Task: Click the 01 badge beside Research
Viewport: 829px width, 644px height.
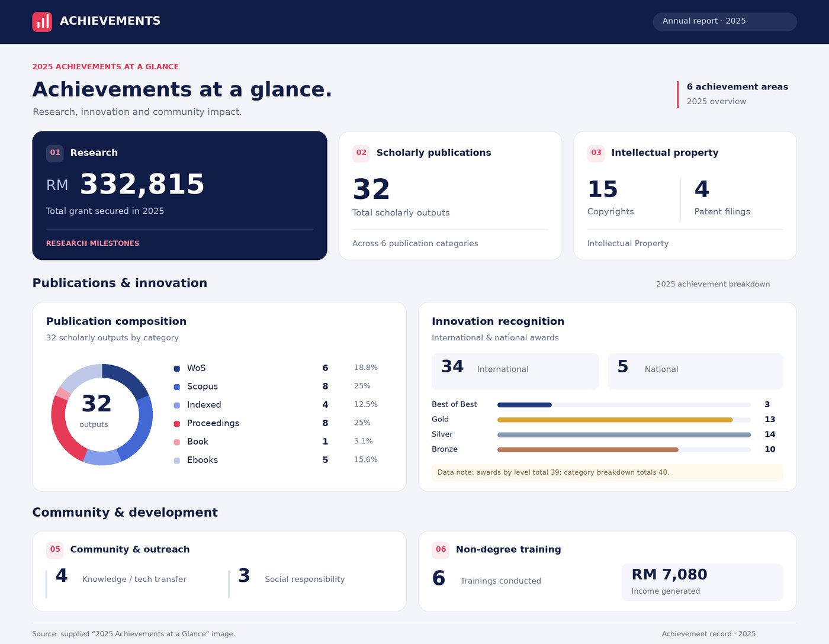Action: click(x=55, y=153)
